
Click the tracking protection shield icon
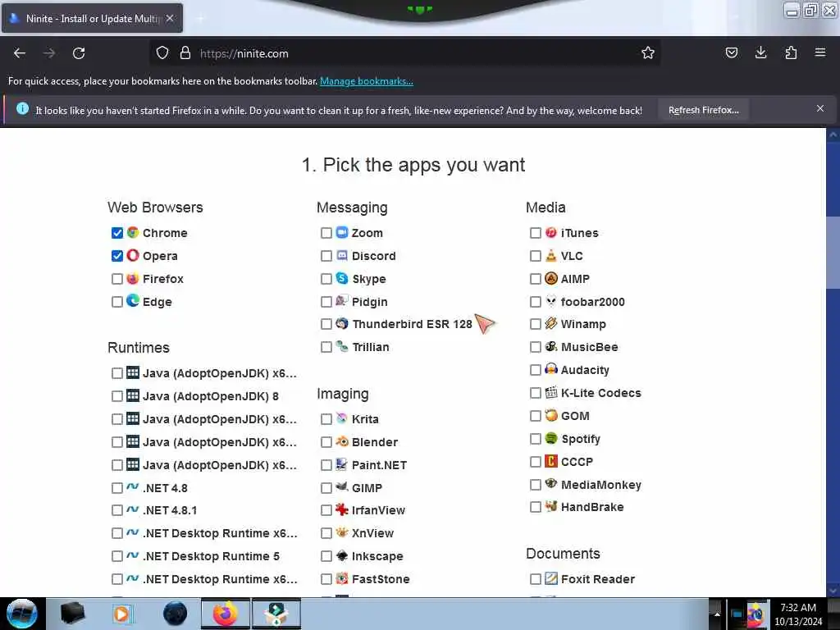click(x=162, y=52)
